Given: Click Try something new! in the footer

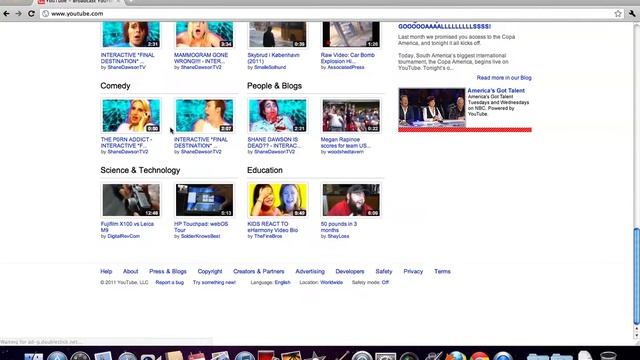Looking at the screenshot, I should pyautogui.click(x=214, y=282).
